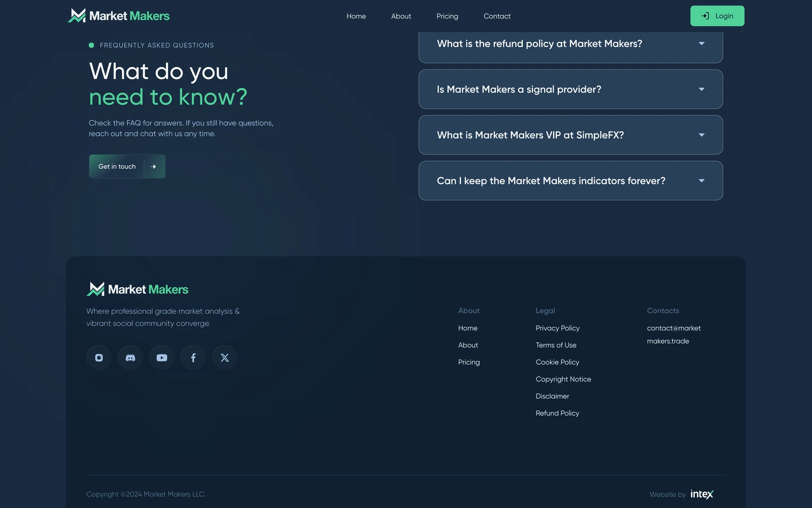Viewport: 812px width, 508px height.
Task: Open the Terms of Use link
Action: (x=556, y=345)
